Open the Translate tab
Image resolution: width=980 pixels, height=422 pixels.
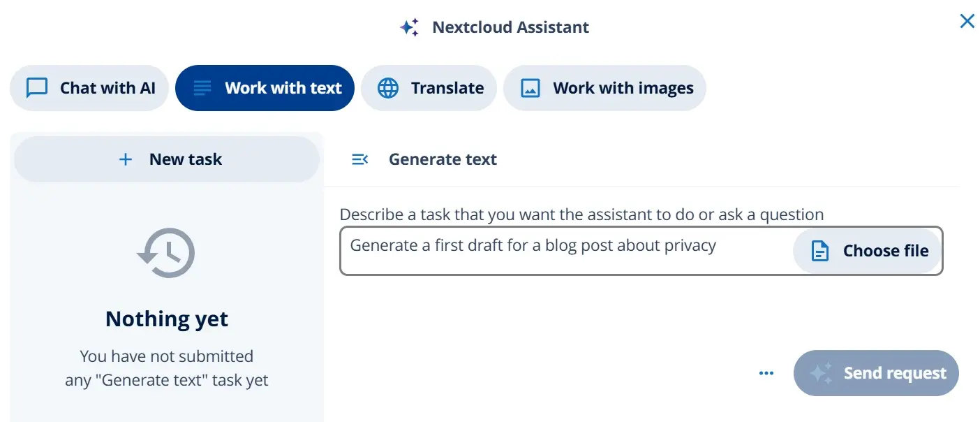tap(429, 87)
